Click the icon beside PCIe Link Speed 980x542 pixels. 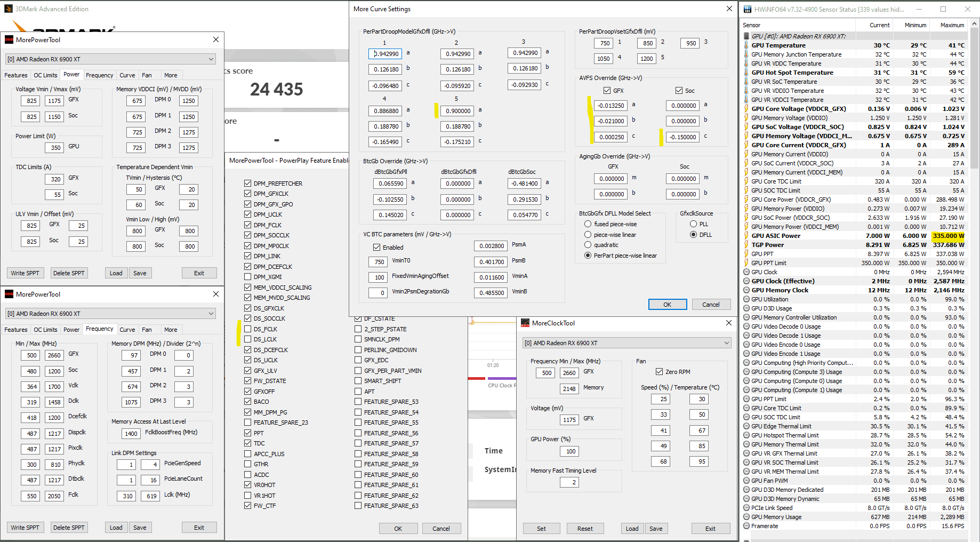click(x=746, y=508)
